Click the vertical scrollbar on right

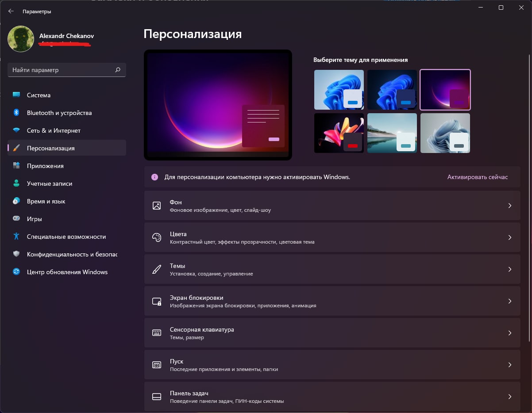[x=530, y=199]
